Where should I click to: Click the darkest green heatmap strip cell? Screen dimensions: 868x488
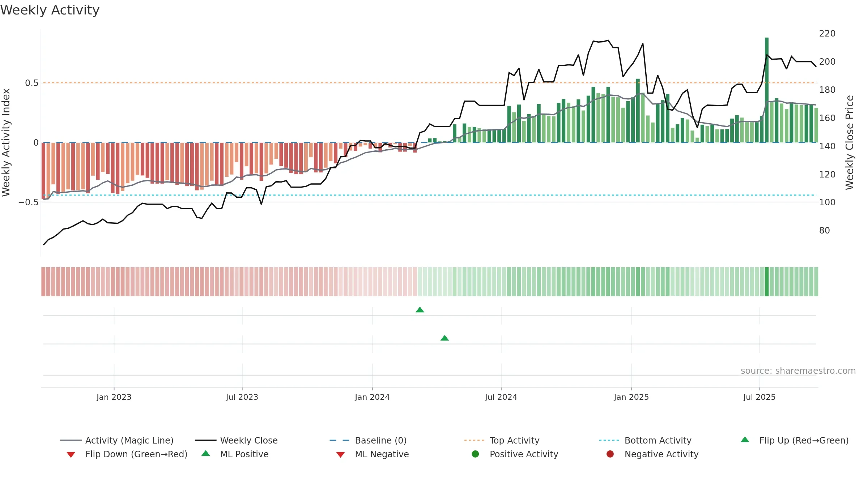tap(767, 282)
